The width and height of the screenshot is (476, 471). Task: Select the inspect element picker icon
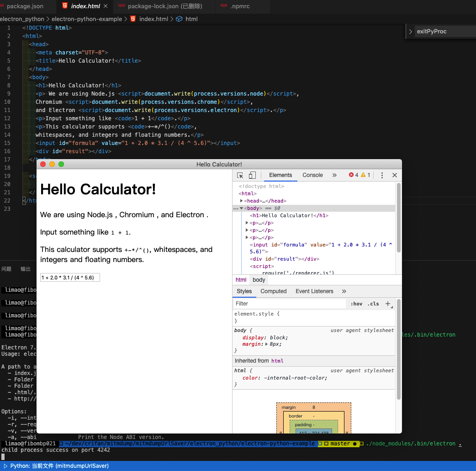coord(240,175)
